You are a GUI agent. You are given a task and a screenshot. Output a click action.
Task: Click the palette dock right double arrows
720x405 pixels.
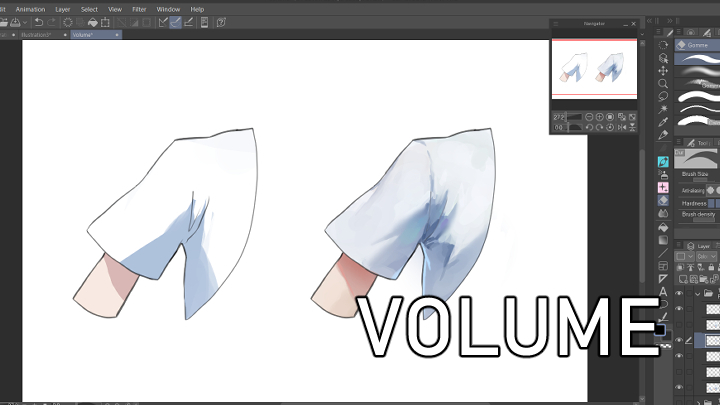pyautogui.click(x=669, y=21)
